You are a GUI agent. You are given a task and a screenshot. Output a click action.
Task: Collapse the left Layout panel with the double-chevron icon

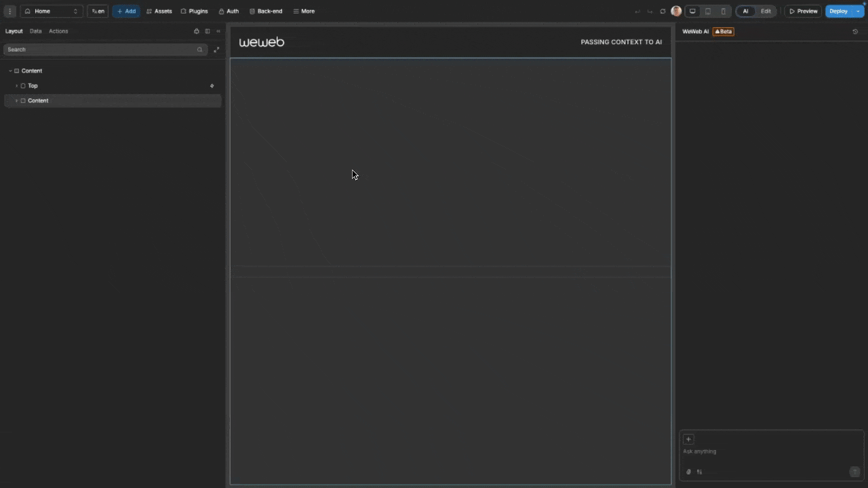pos(218,30)
